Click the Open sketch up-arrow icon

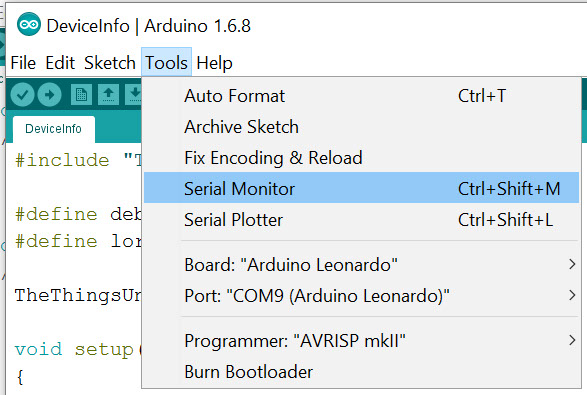pos(109,94)
